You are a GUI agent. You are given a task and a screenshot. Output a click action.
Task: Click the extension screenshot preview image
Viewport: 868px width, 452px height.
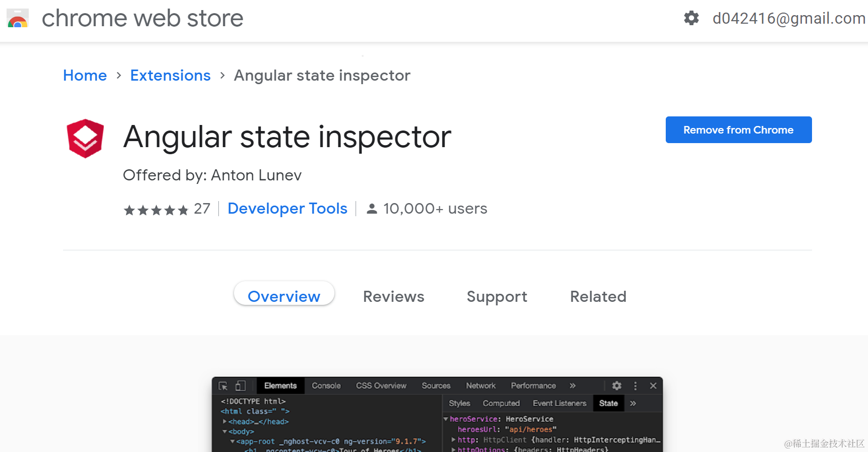pos(437,414)
